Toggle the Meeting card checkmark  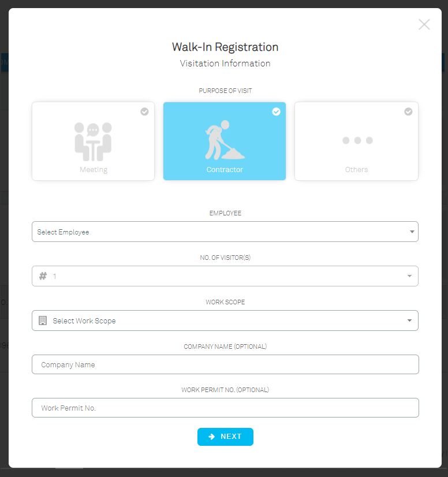coord(144,111)
